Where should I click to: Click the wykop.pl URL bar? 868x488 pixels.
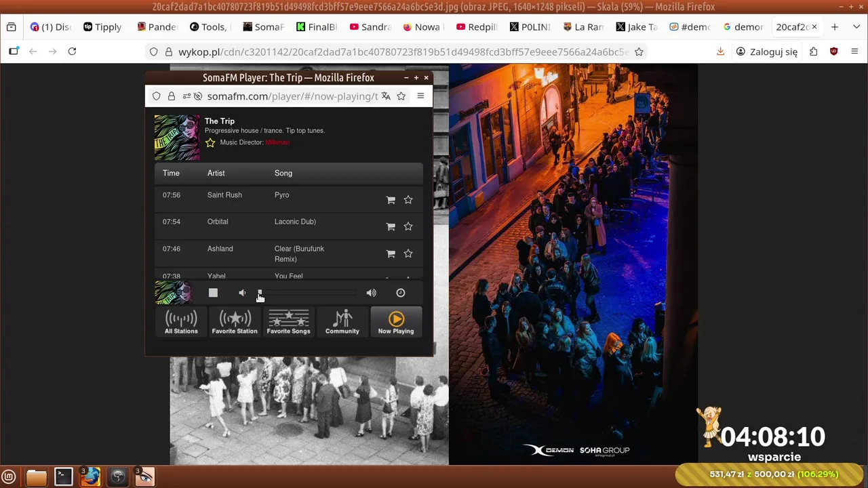point(403,52)
